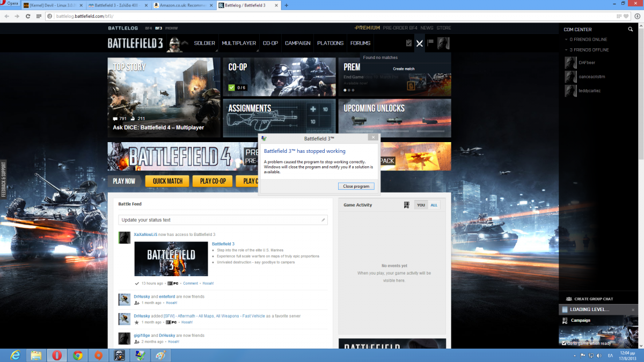Open File Explorer from taskbar
The image size is (644, 362).
click(36, 355)
